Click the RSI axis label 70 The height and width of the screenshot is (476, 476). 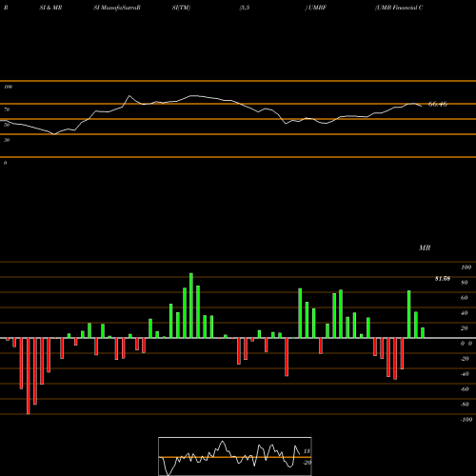[7, 109]
